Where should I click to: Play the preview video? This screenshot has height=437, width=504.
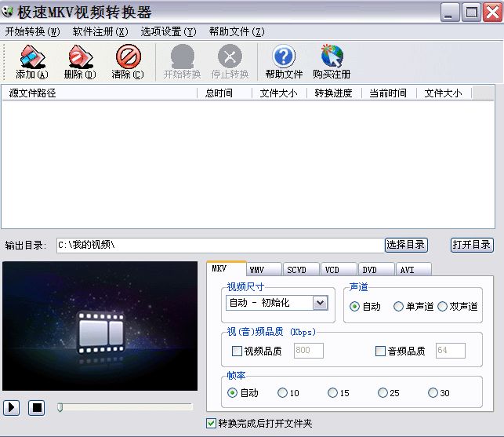pos(11,408)
